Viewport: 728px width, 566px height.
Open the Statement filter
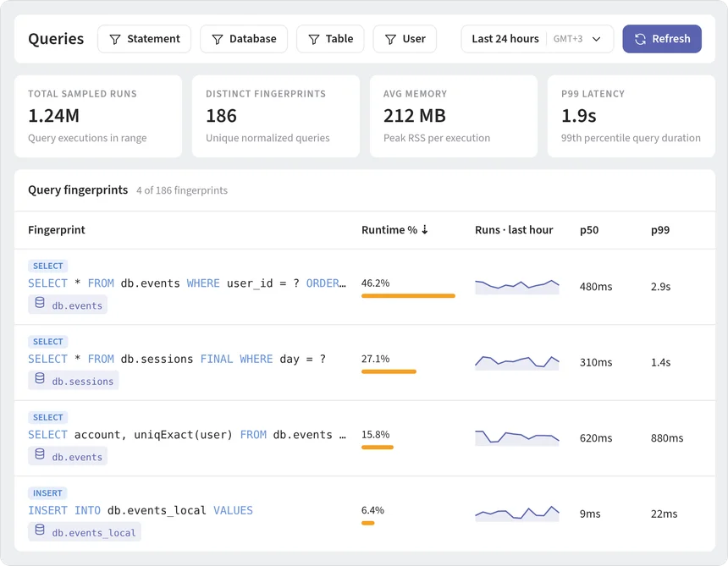[145, 39]
